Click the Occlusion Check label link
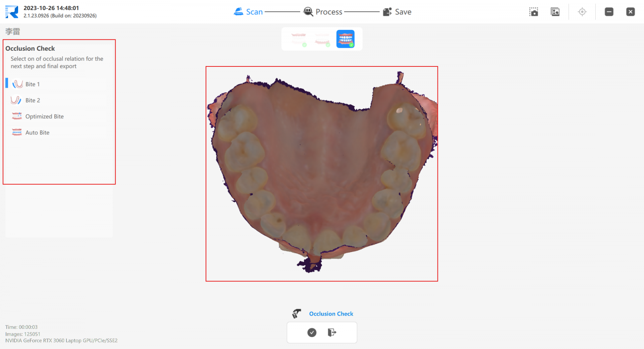Screen dimensions: 644x349 click(331, 314)
